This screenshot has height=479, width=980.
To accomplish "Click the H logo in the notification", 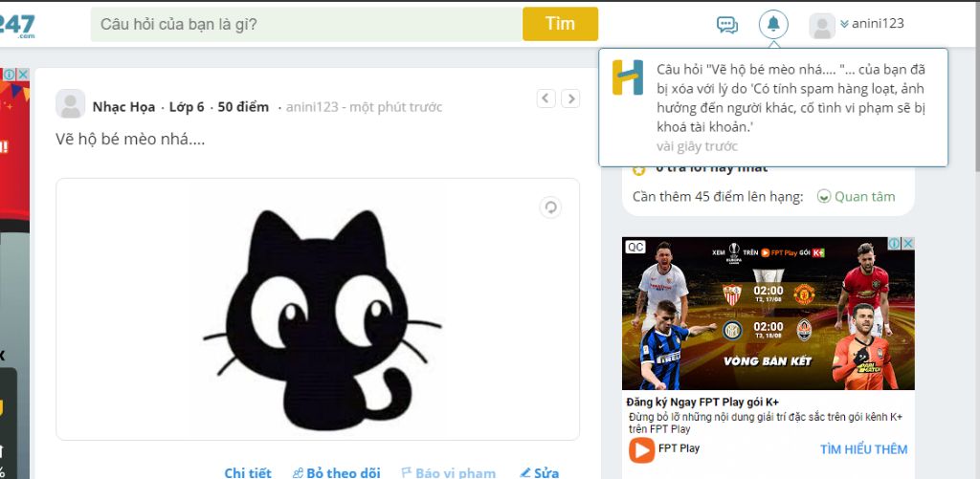I will 628,77.
